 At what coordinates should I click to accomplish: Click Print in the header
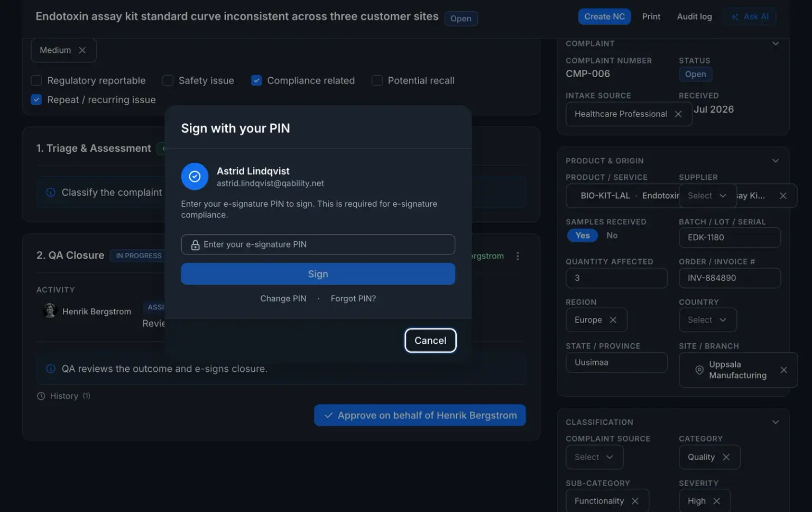point(651,16)
